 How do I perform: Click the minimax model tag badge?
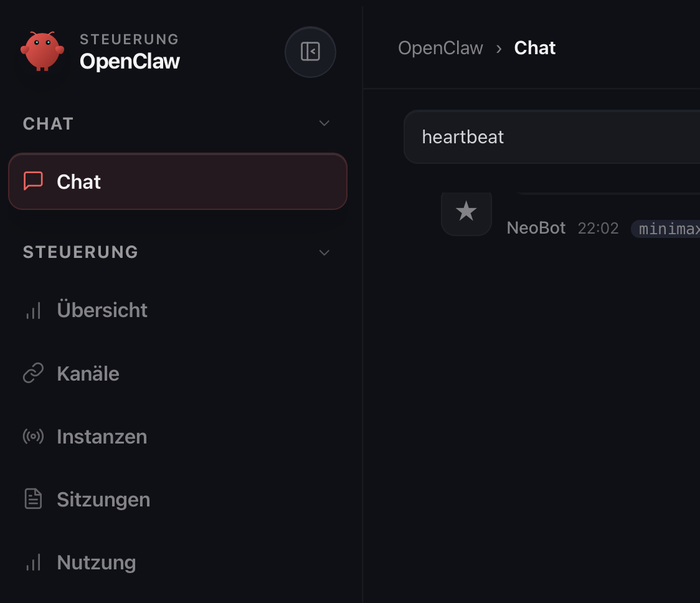[x=666, y=229]
